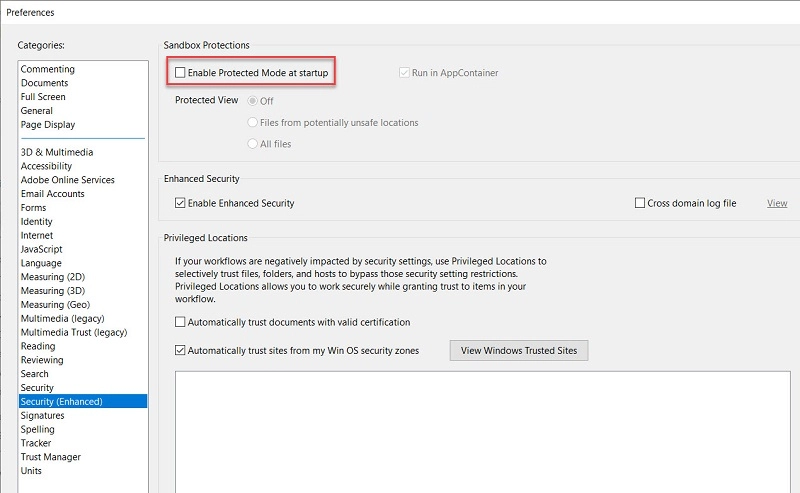Select Search category
The height and width of the screenshot is (493, 800).
34,374
